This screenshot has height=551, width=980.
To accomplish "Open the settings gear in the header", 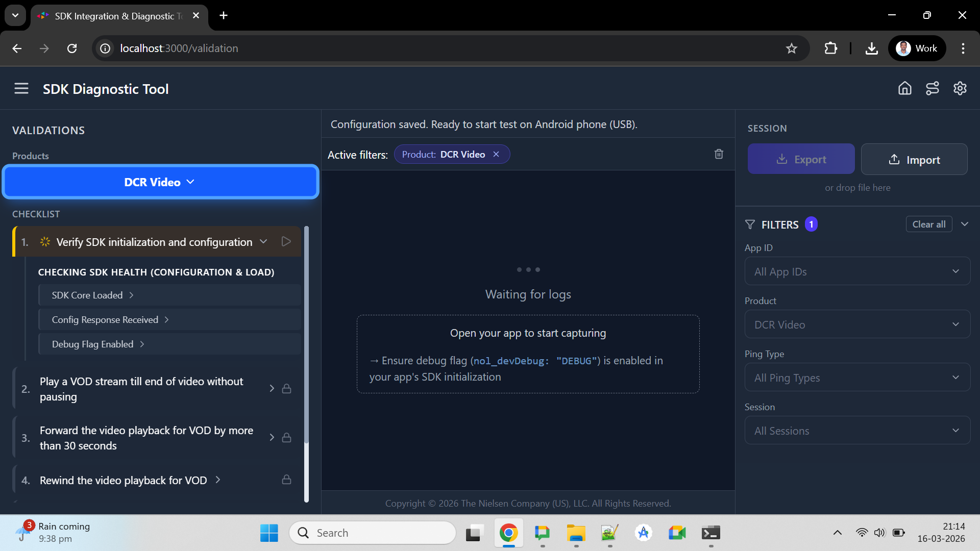I will pyautogui.click(x=960, y=88).
